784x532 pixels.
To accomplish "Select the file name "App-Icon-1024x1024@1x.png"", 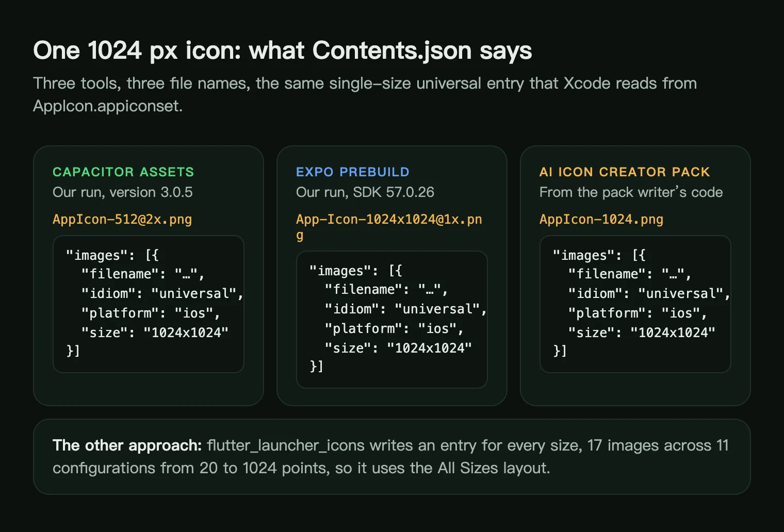I will (x=389, y=227).
